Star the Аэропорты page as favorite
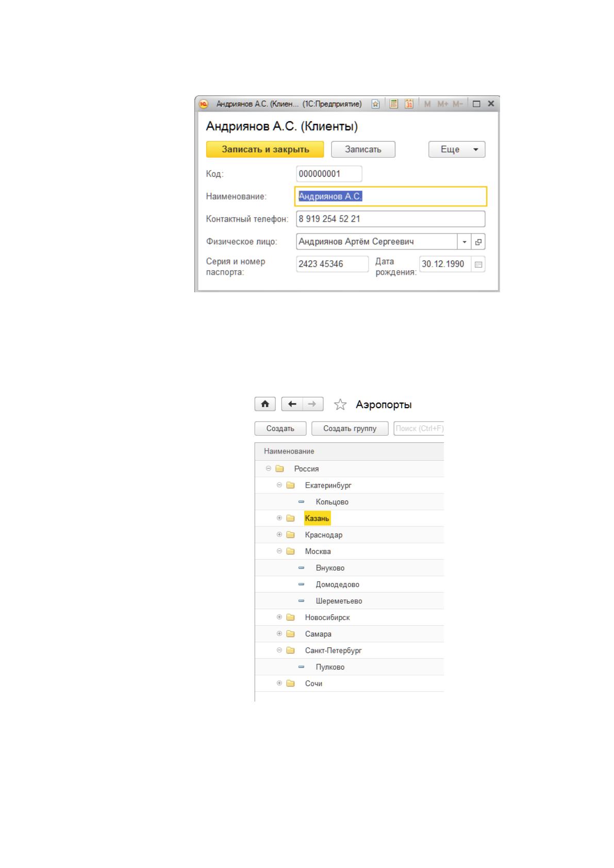 (340, 405)
